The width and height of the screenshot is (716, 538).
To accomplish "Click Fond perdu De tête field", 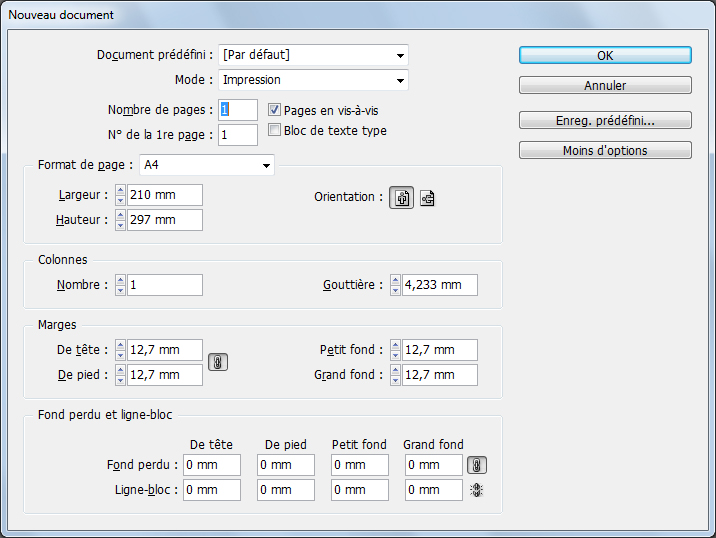I will tap(212, 465).
